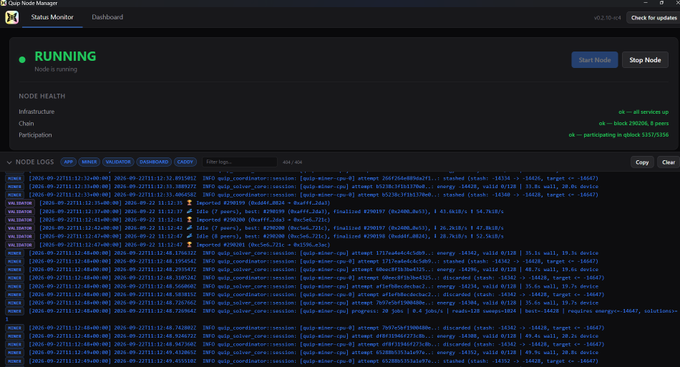Toggle the APP log filter

68,162
